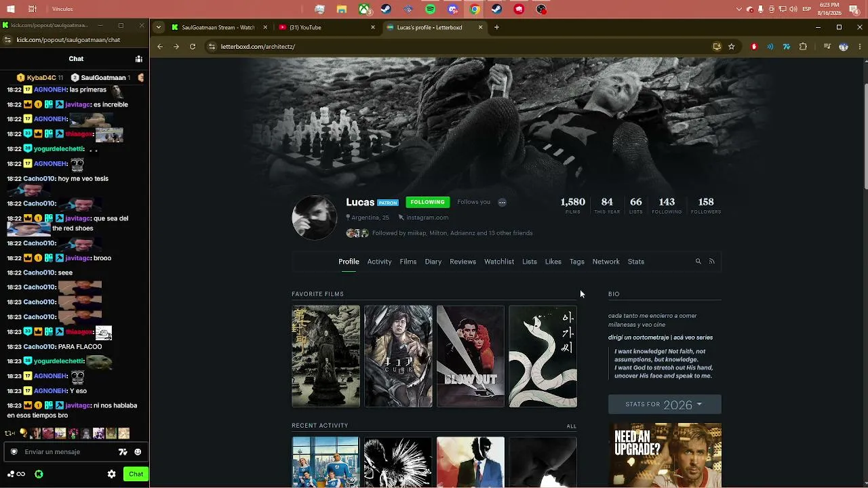
Task: Click Lucas's profile avatar
Action: pos(314,218)
